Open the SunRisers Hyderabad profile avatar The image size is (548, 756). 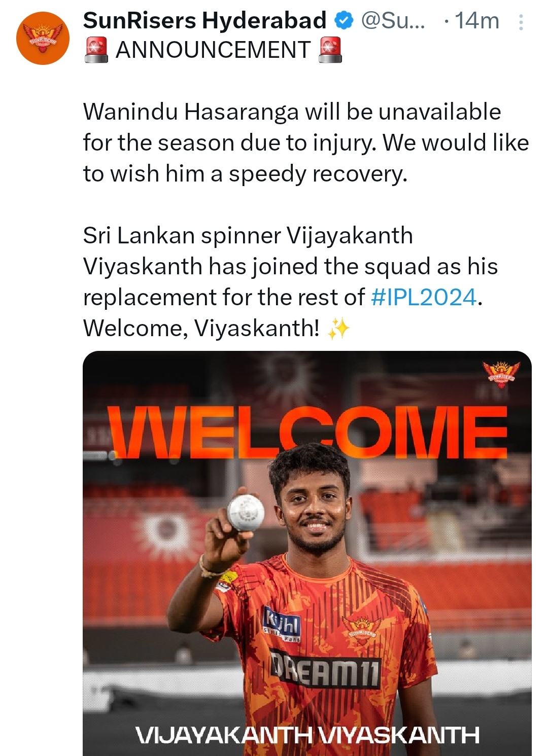(x=43, y=38)
